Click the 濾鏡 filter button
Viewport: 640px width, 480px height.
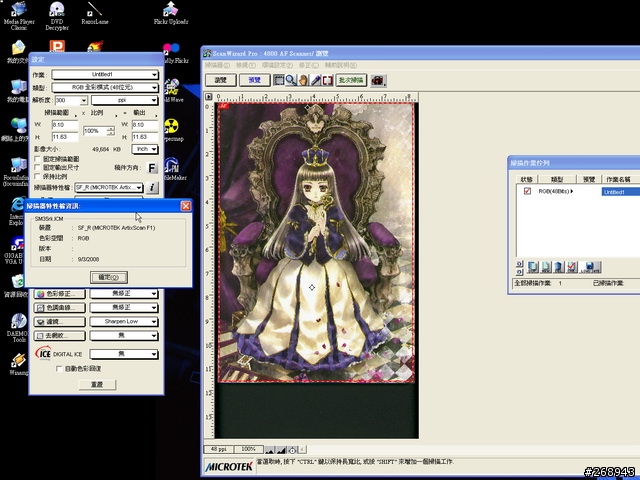[x=60, y=322]
